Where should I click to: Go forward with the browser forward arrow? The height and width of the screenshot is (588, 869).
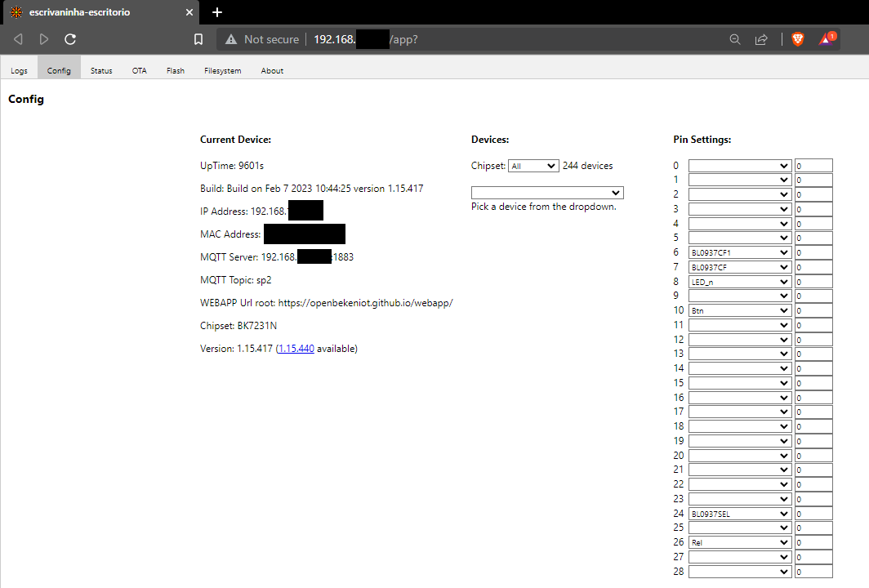pyautogui.click(x=44, y=39)
